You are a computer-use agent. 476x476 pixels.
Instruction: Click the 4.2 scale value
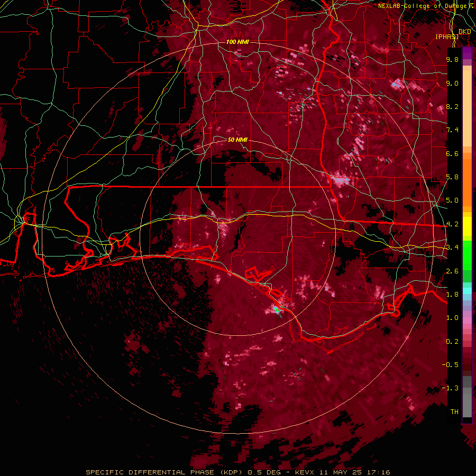(452, 224)
